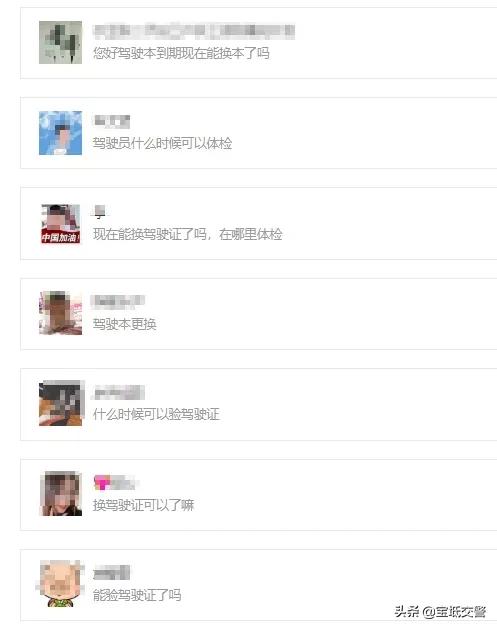Viewport: 497px width, 629px height.
Task: Click avatar of 换驾驶证可以了嘛 commenter
Action: click(61, 493)
